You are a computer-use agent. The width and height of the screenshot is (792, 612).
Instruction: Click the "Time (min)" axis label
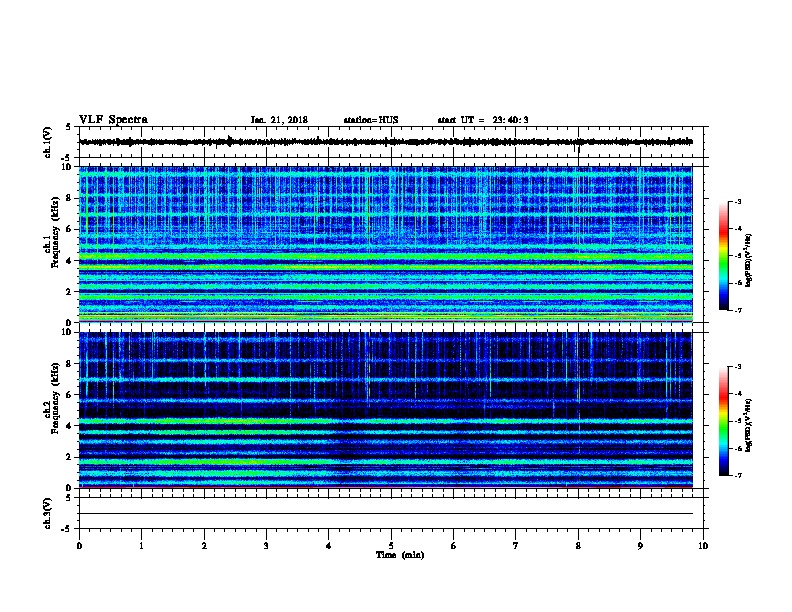400,555
